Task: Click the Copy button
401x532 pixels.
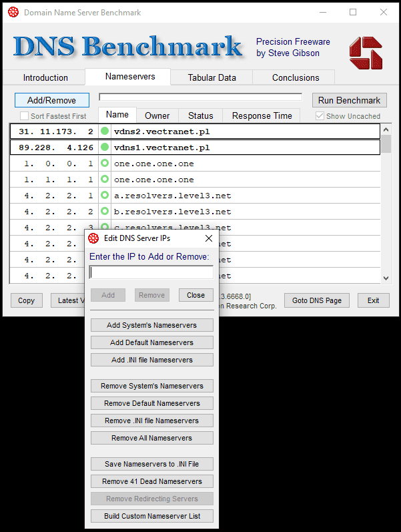Action: [27, 300]
